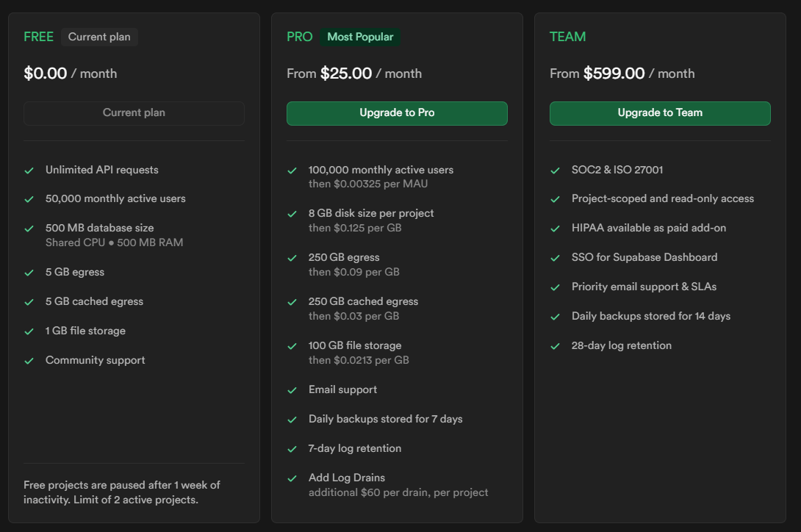Click the PRO plan heading
Image resolution: width=801 pixels, height=532 pixels.
299,37
